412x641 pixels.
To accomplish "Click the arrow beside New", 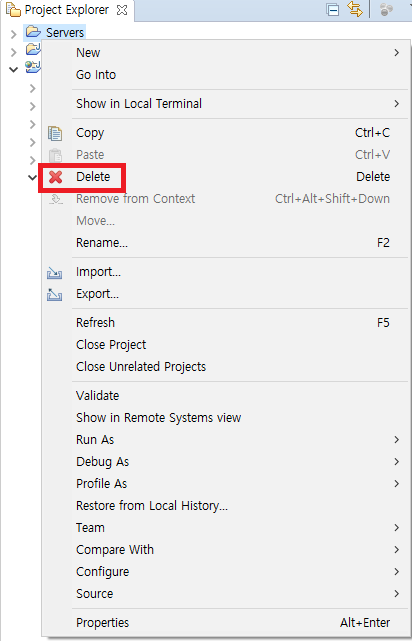I will tap(396, 52).
